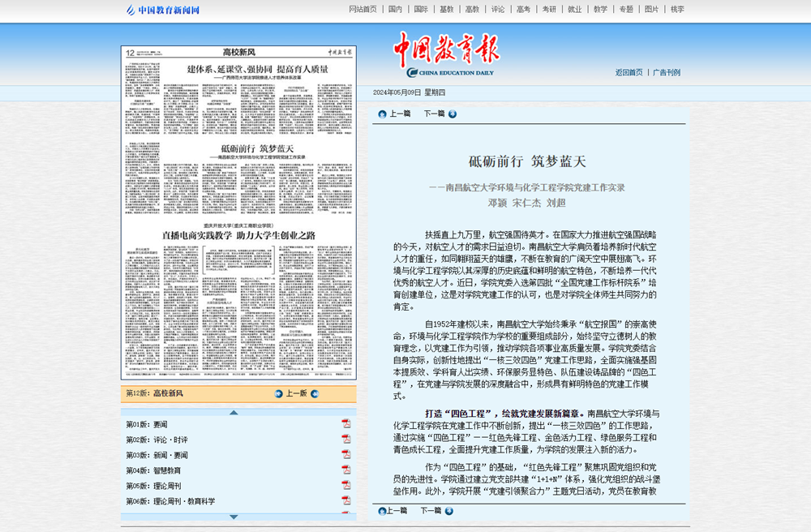
Task: Open the PDF icon beside 第02版：评论·时评
Action: tap(346, 440)
